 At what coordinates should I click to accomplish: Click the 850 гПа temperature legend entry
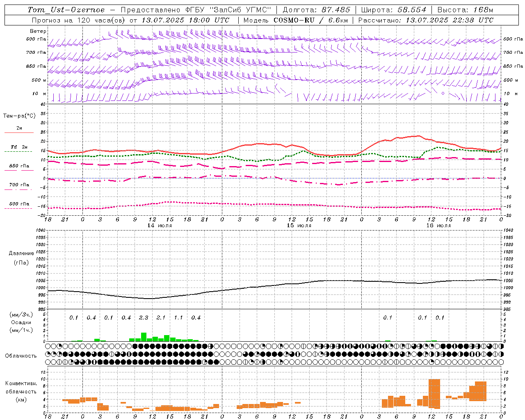(19, 166)
